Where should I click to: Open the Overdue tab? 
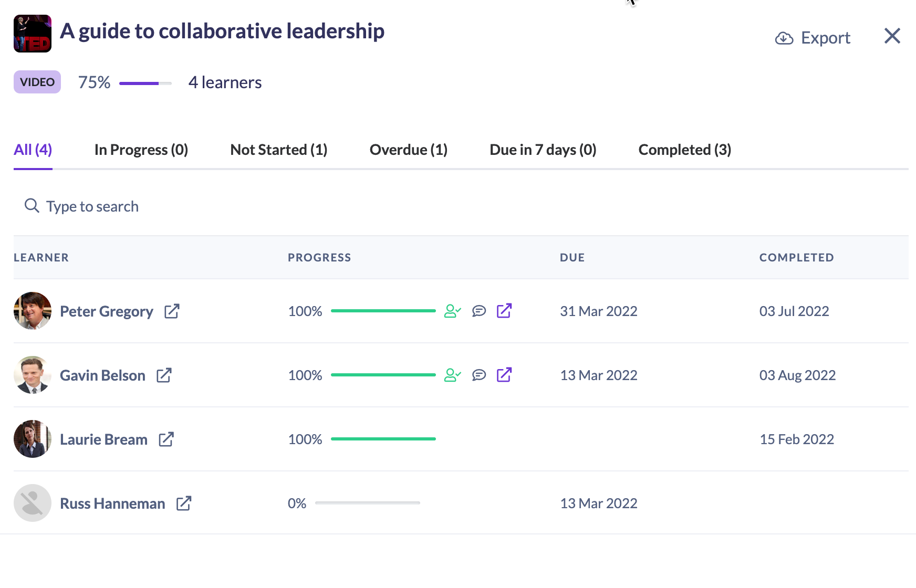click(x=409, y=150)
